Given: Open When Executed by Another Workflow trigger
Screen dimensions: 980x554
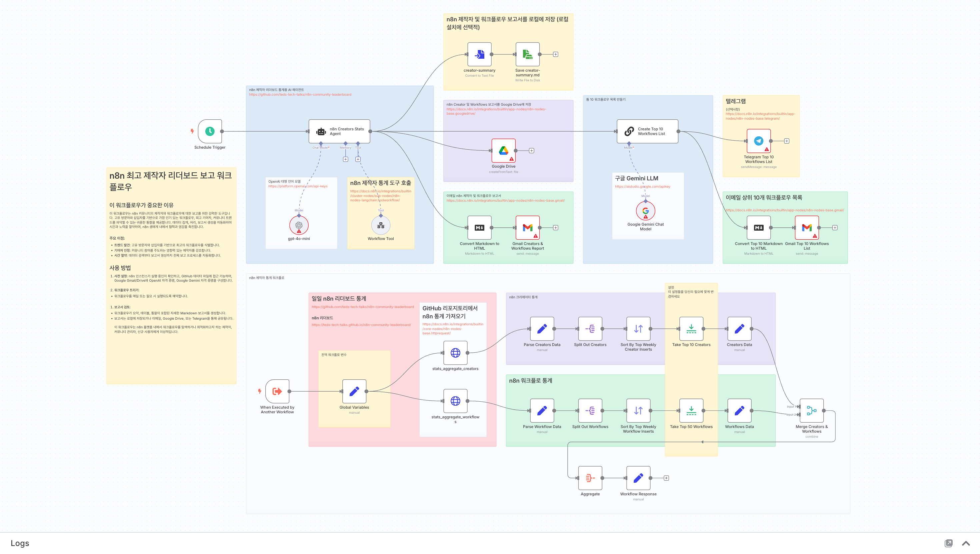Looking at the screenshot, I should coord(277,391).
